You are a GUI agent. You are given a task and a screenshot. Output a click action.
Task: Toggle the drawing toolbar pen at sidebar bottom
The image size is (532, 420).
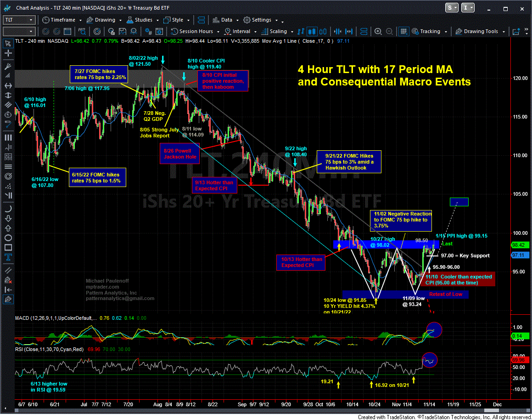tap(8, 299)
